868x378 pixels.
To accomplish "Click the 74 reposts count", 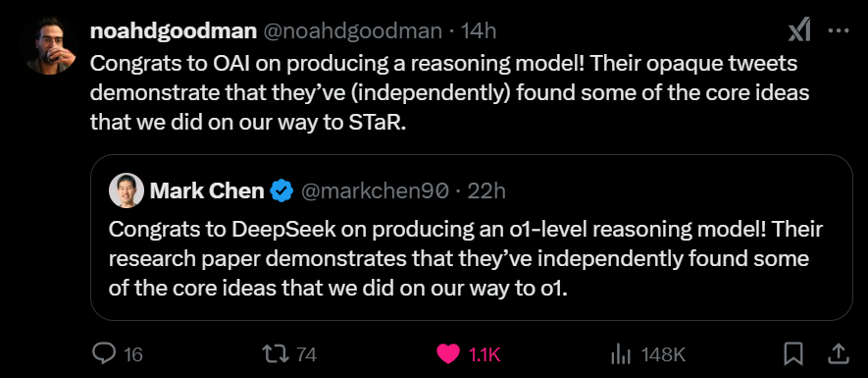I will [307, 354].
